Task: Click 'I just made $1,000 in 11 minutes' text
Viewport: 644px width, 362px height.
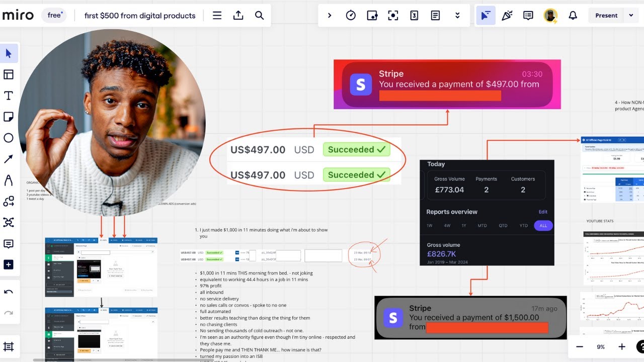Action: point(264,233)
